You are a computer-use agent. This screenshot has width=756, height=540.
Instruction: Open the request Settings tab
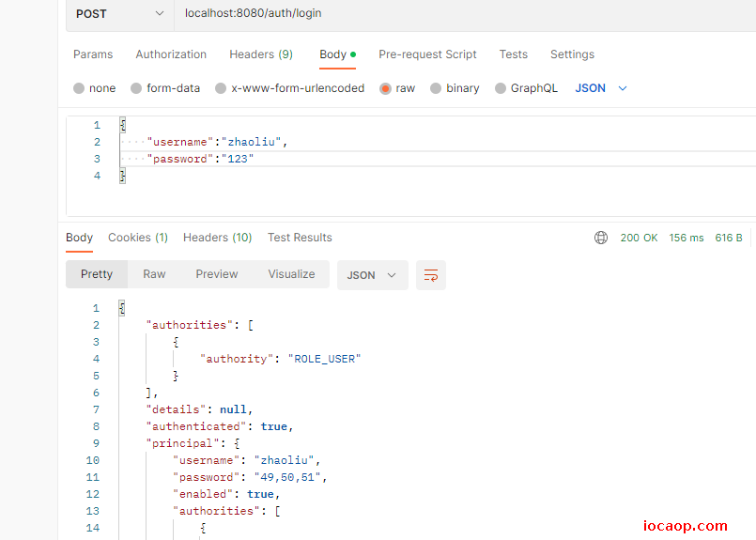click(x=572, y=54)
